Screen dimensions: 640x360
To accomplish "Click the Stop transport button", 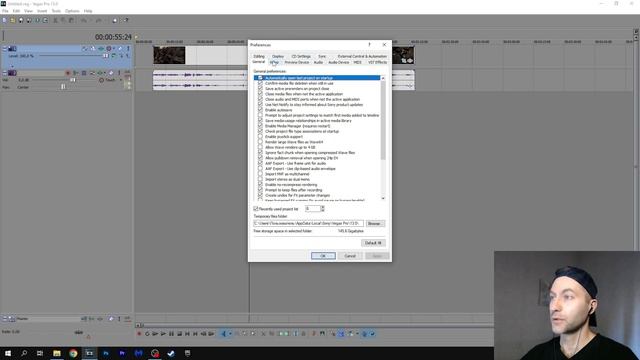I will tap(179, 334).
